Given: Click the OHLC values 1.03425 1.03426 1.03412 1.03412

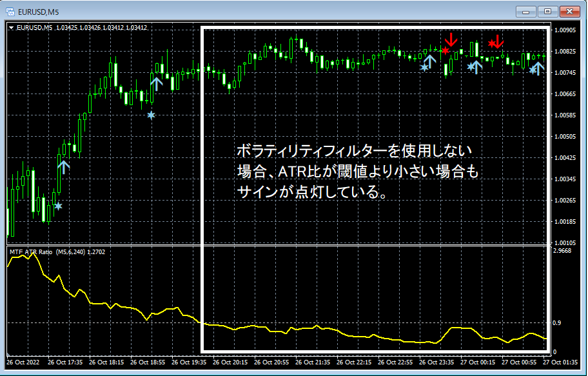Looking at the screenshot, I should coord(102,28).
